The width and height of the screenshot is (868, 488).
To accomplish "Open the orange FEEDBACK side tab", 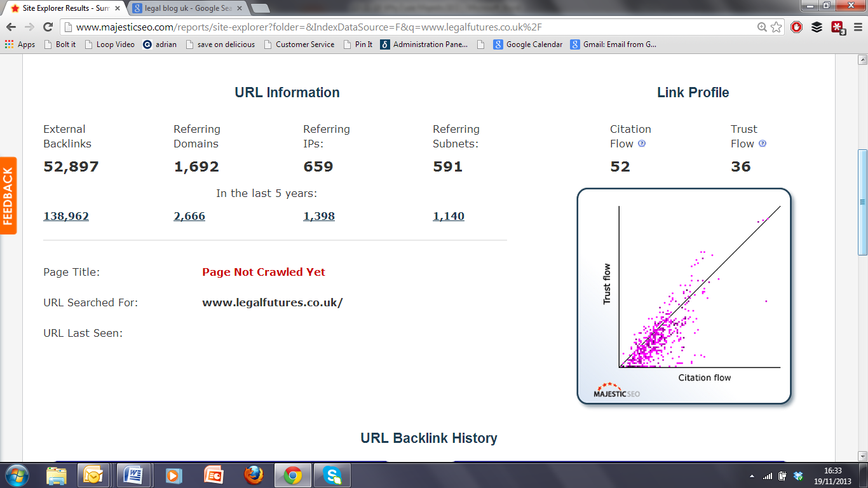I will pyautogui.click(x=8, y=196).
